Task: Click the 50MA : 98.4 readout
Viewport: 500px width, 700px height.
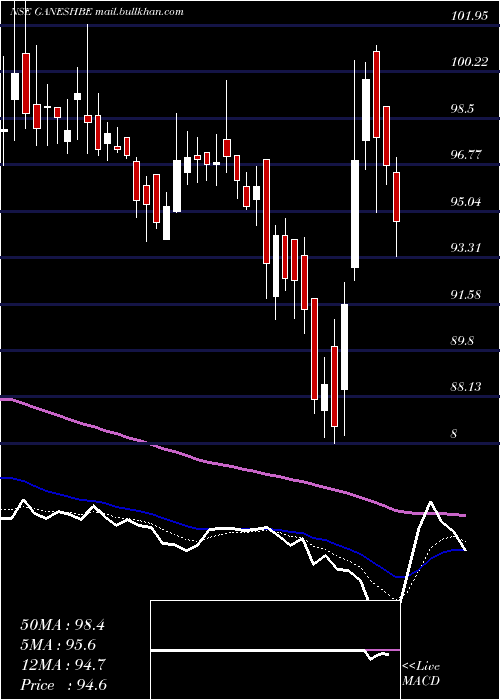Action: click(x=62, y=625)
